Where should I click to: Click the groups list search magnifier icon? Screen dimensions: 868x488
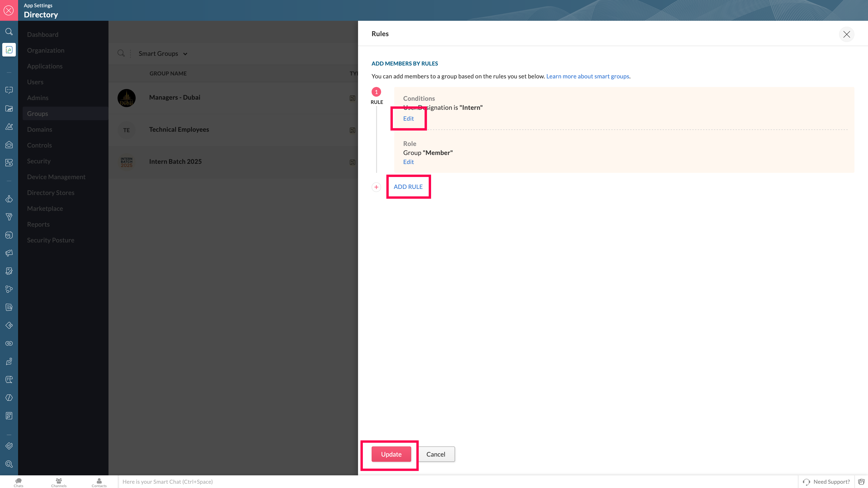click(121, 53)
